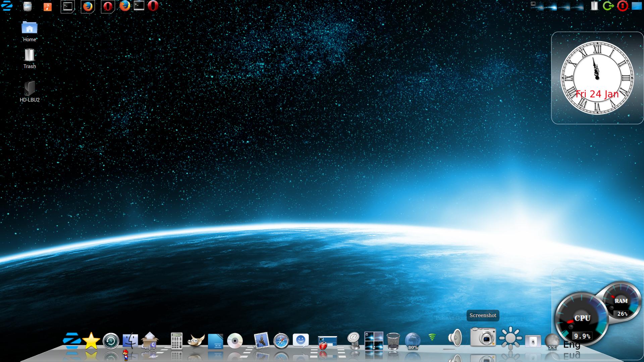
Task: Open the Zorin menu in the top panel
Action: (x=7, y=6)
